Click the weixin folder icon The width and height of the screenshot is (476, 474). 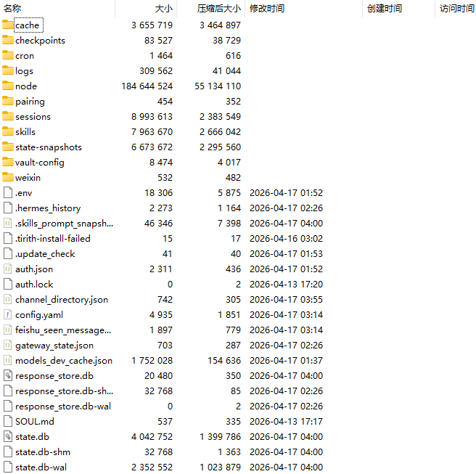[8, 178]
